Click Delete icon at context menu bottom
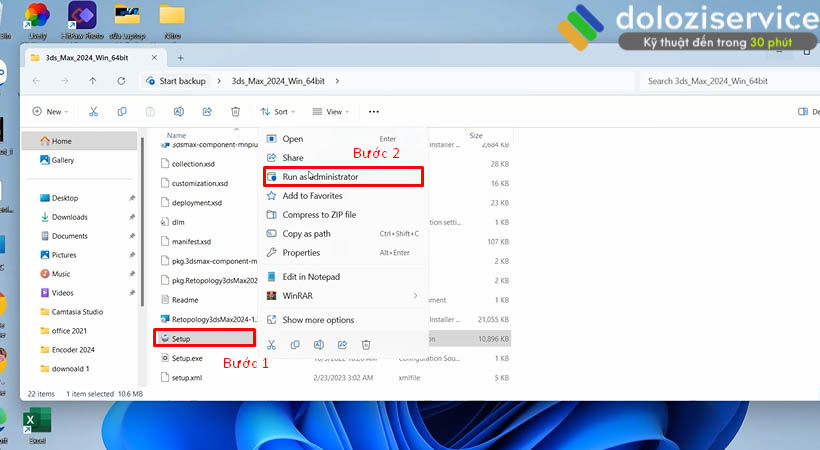Image resolution: width=820 pixels, height=450 pixels. pyautogui.click(x=366, y=344)
